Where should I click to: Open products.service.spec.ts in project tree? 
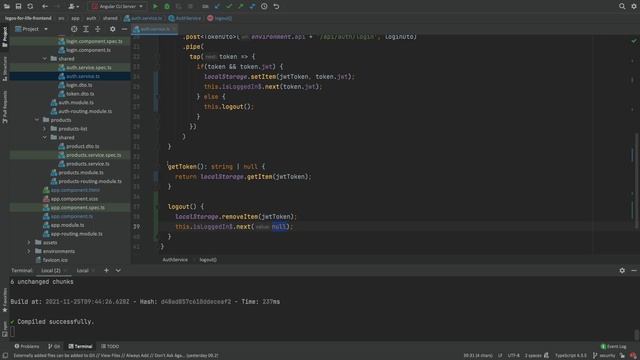(93, 155)
